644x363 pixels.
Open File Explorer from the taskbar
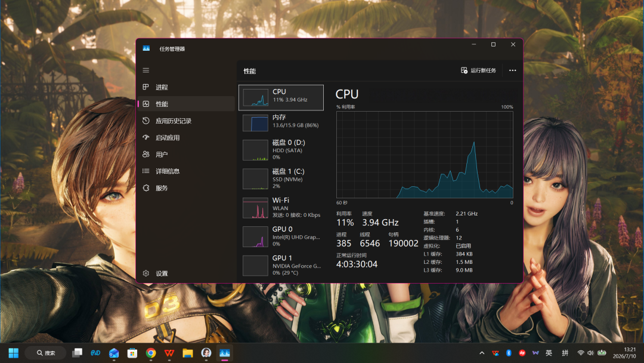coord(188,353)
